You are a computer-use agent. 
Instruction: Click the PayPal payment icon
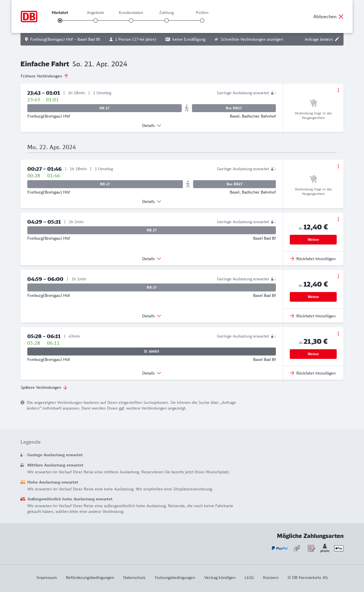[280, 548]
